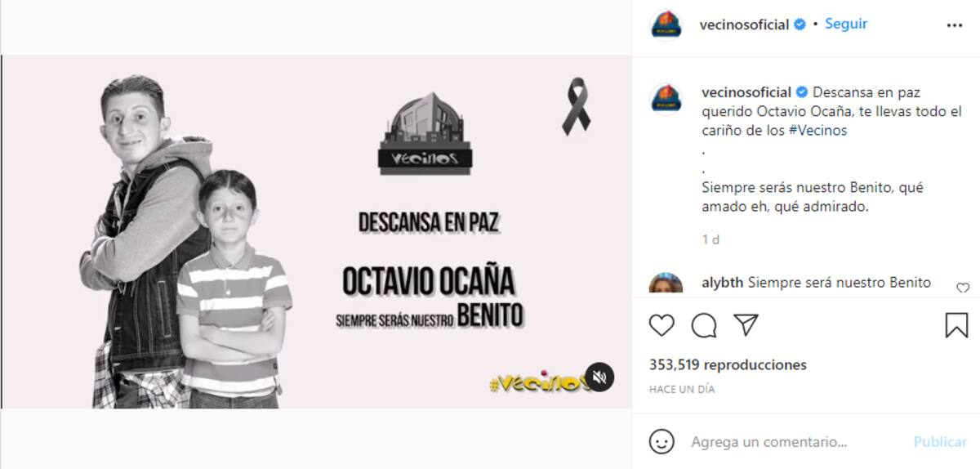
Task: Share the post with paper plane icon
Action: (746, 325)
